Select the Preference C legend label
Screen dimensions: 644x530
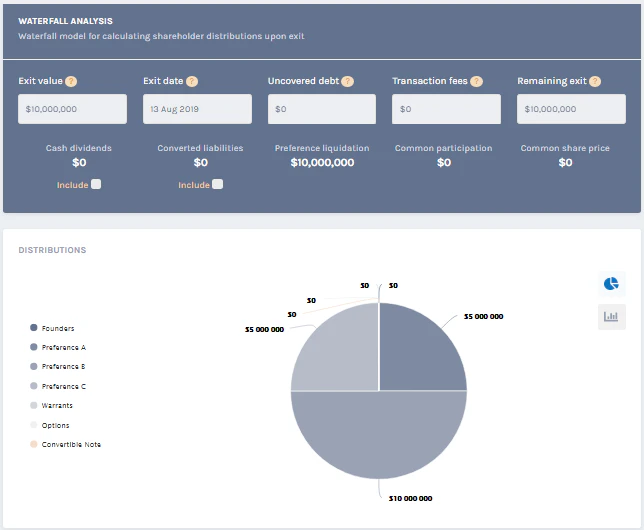coord(64,386)
